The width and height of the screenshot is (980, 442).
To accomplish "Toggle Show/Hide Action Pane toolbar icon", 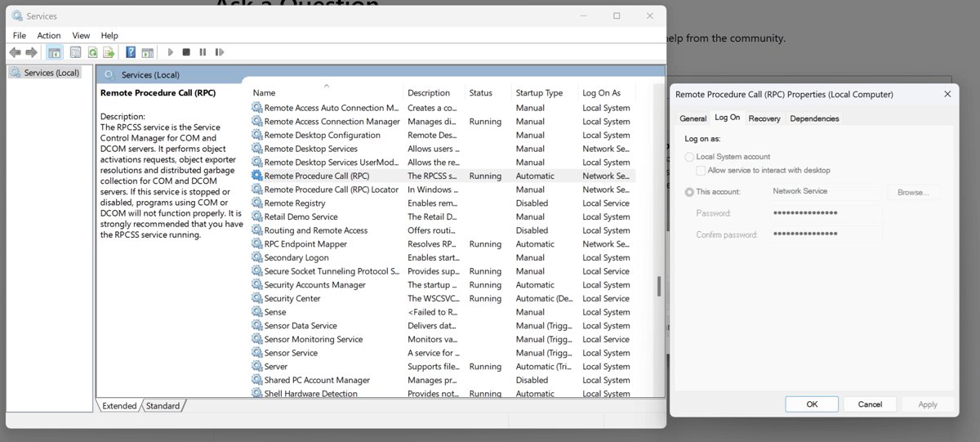I will [x=147, y=52].
